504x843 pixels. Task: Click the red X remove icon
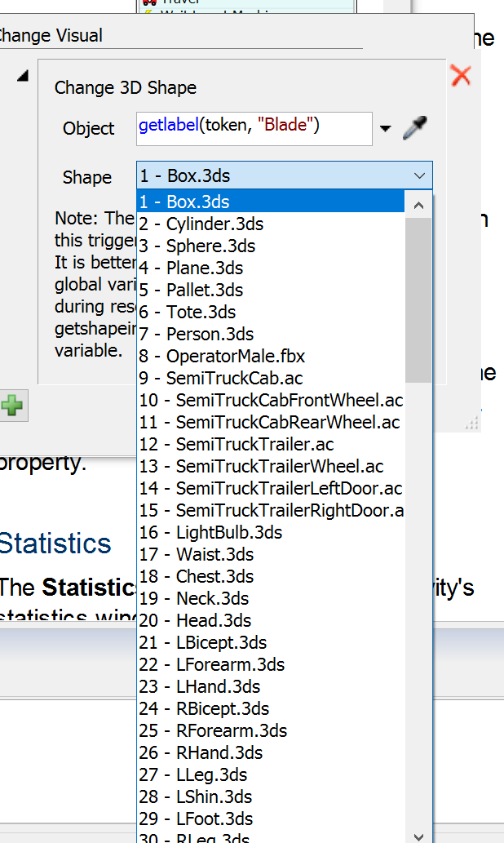pyautogui.click(x=461, y=76)
